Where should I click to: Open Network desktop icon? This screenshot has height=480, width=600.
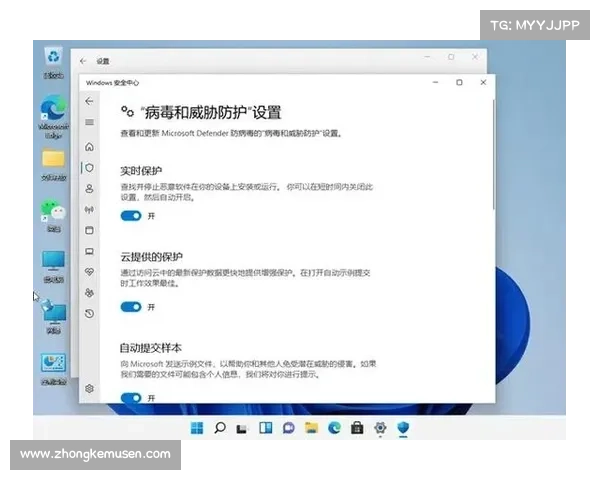point(54,317)
